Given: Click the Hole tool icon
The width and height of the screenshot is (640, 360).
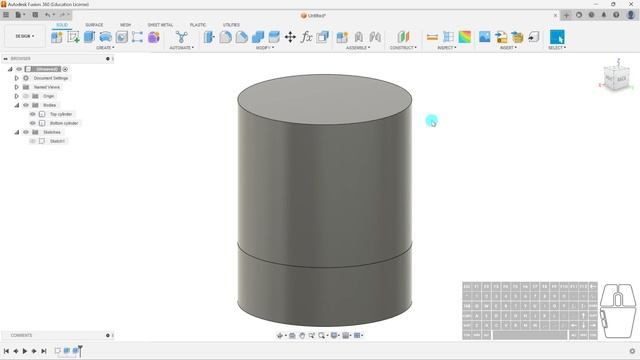Looking at the screenshot, I should (122, 37).
